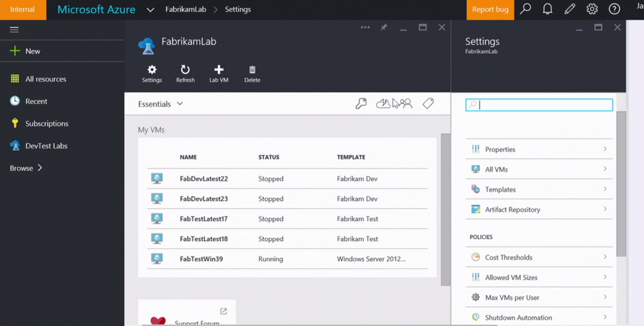Open the Microsoft Azure dropdown arrow
The height and width of the screenshot is (326, 644).
click(x=150, y=10)
